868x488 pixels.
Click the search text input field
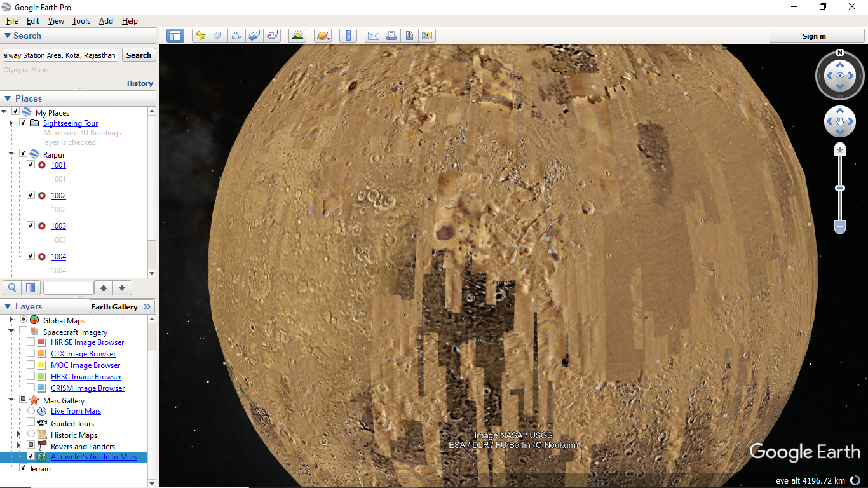pos(61,55)
